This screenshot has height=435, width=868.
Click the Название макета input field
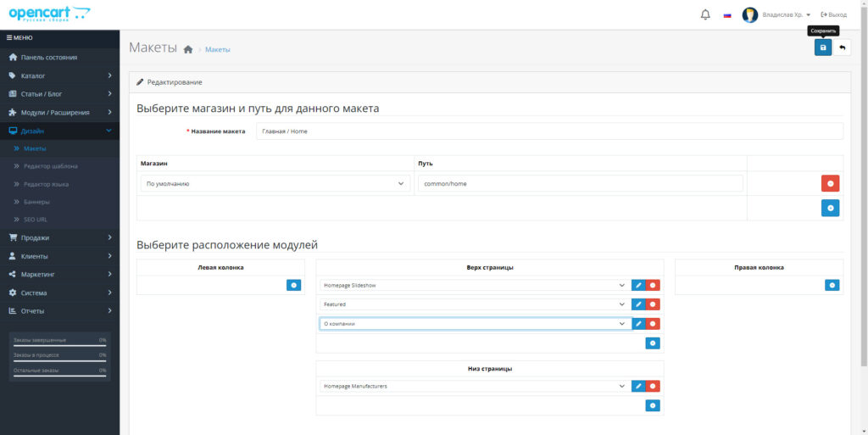point(549,131)
